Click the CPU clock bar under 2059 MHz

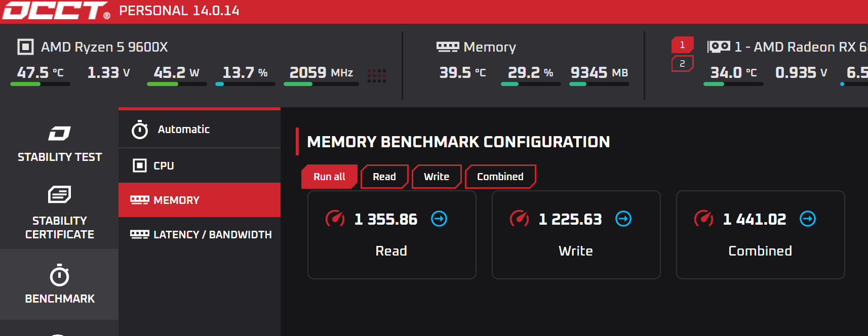point(321,84)
